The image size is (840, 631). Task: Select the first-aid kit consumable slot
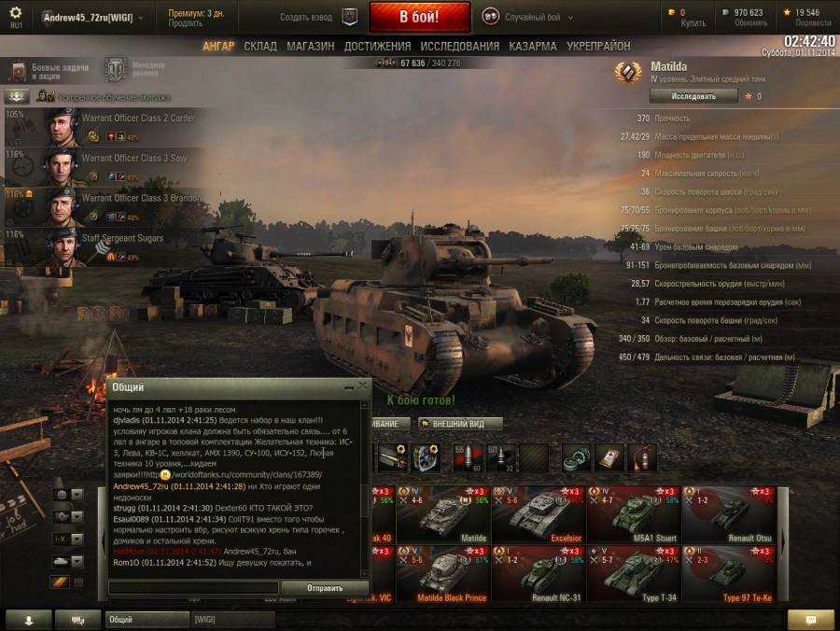[x=609, y=458]
